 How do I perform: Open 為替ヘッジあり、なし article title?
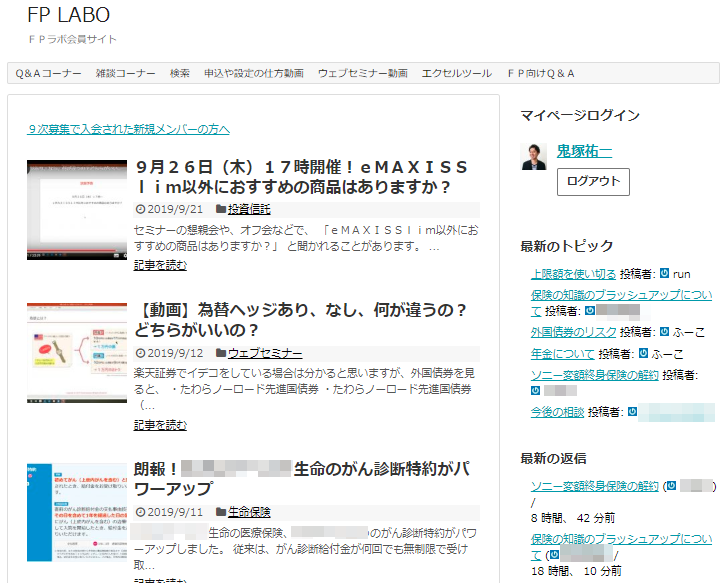301,320
